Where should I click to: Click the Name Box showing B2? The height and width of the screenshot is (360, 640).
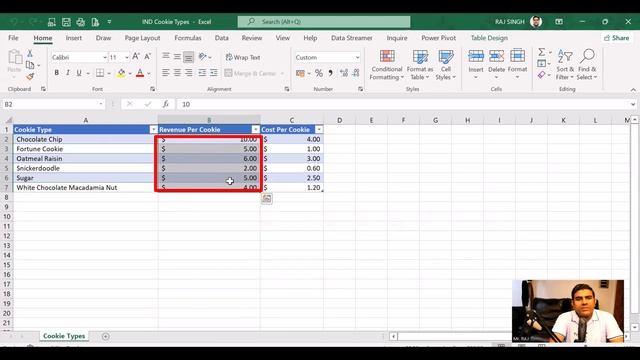pyautogui.click(x=53, y=104)
